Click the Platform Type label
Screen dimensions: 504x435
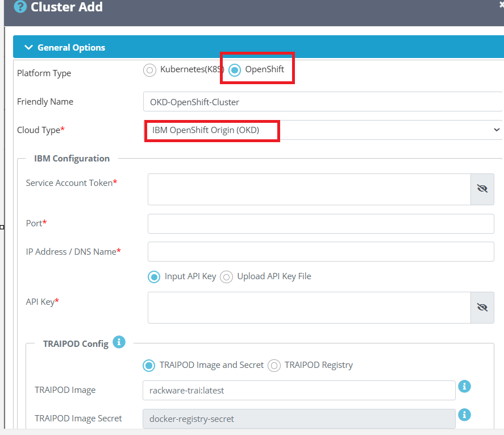(44, 73)
